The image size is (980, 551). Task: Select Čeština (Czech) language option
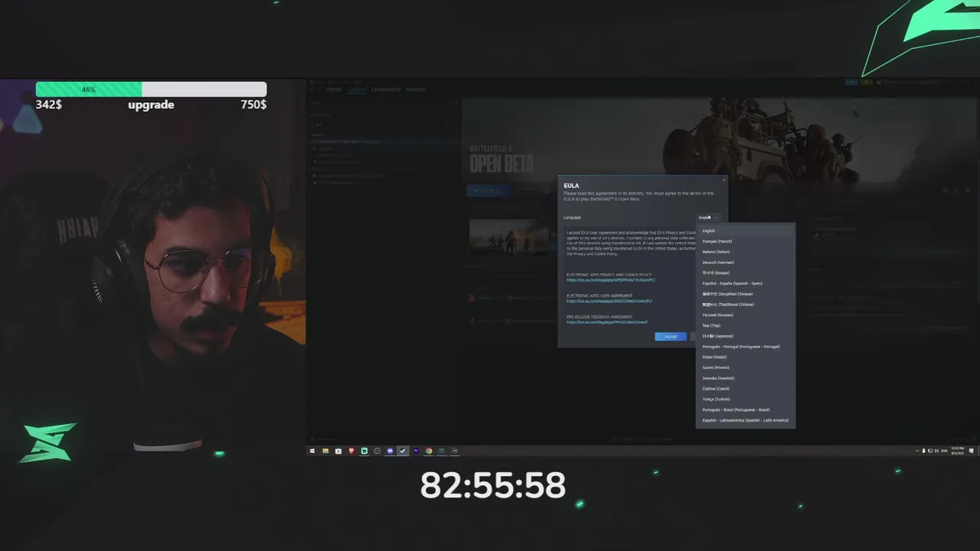pyautogui.click(x=745, y=389)
